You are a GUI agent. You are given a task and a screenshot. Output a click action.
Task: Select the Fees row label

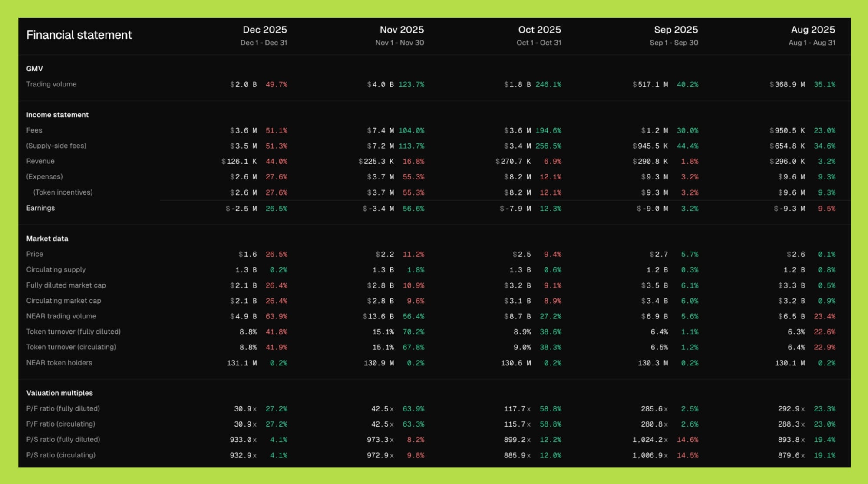[34, 130]
